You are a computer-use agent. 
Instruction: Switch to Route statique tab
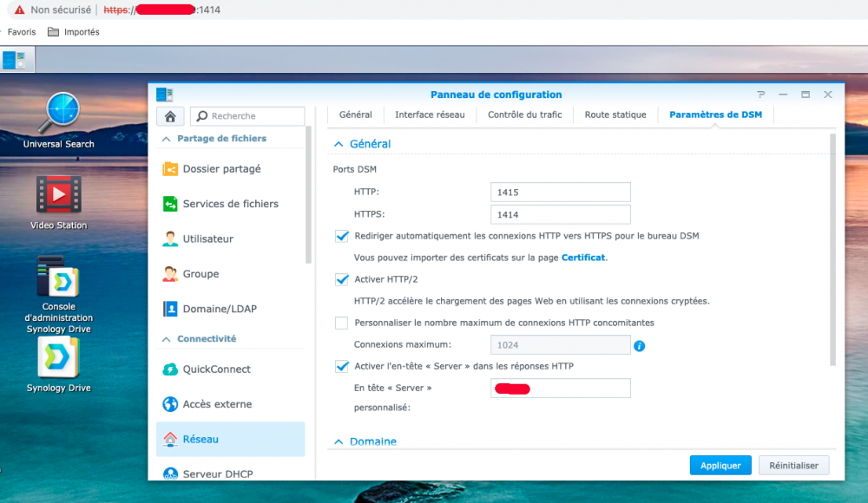click(615, 114)
